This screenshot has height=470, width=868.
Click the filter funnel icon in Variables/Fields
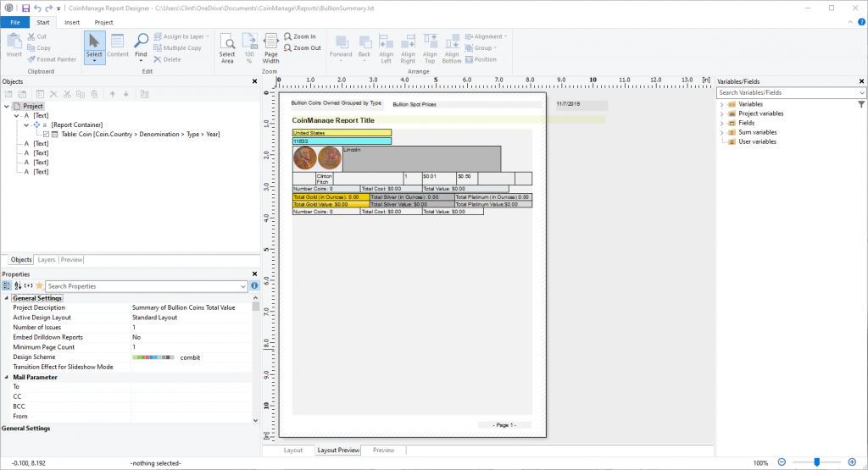tap(861, 104)
